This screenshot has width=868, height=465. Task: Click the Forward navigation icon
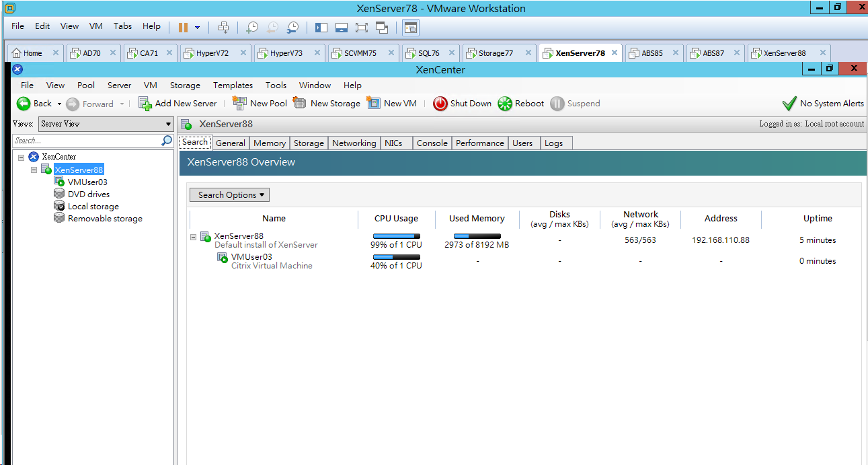[x=73, y=104]
